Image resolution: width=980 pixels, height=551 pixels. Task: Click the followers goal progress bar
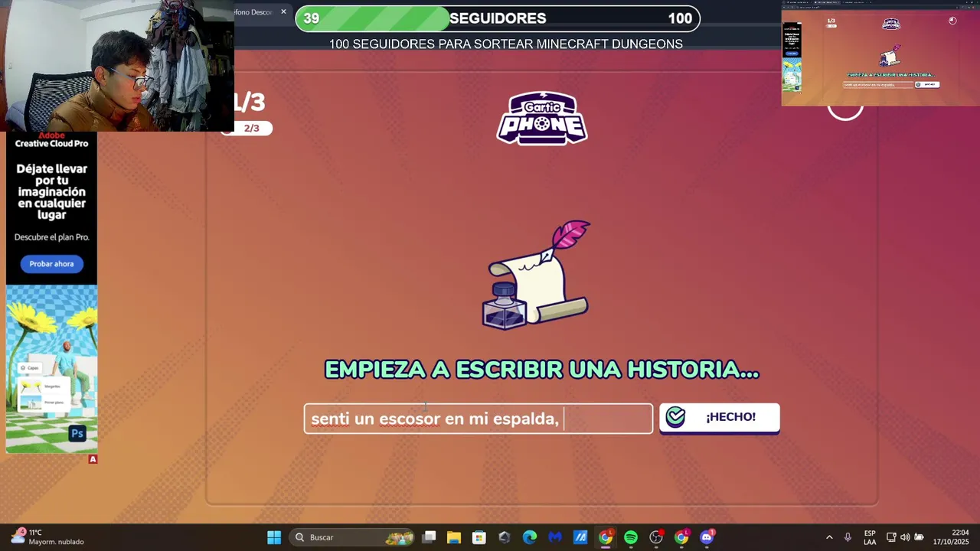coord(498,18)
